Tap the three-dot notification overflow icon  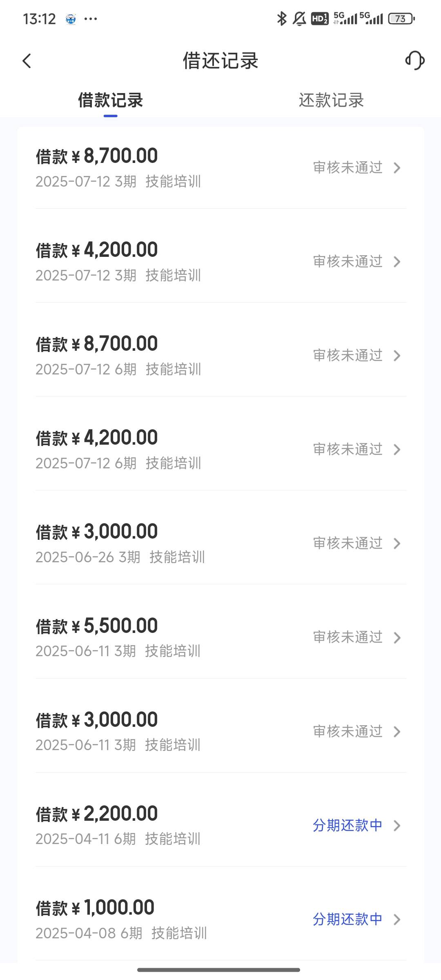point(91,19)
